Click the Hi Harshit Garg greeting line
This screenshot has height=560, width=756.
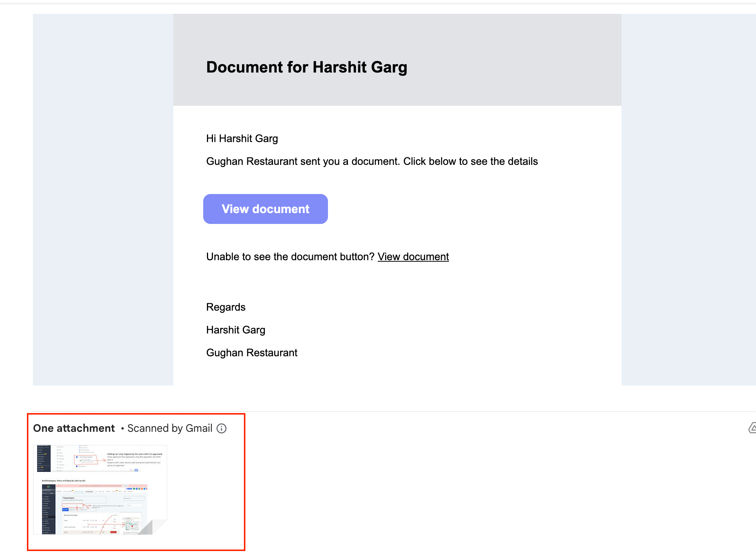click(x=242, y=139)
